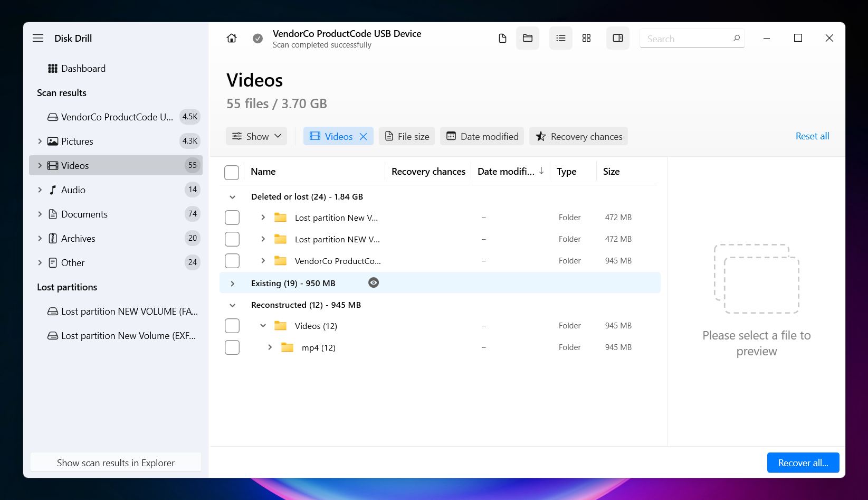Expand Pictures in the sidebar

coord(40,141)
